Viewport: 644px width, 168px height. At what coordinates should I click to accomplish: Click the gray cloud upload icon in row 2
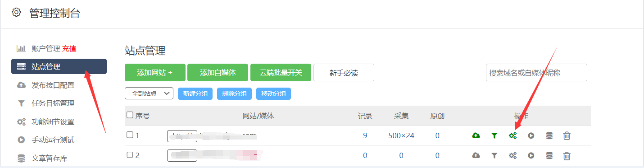click(476, 155)
